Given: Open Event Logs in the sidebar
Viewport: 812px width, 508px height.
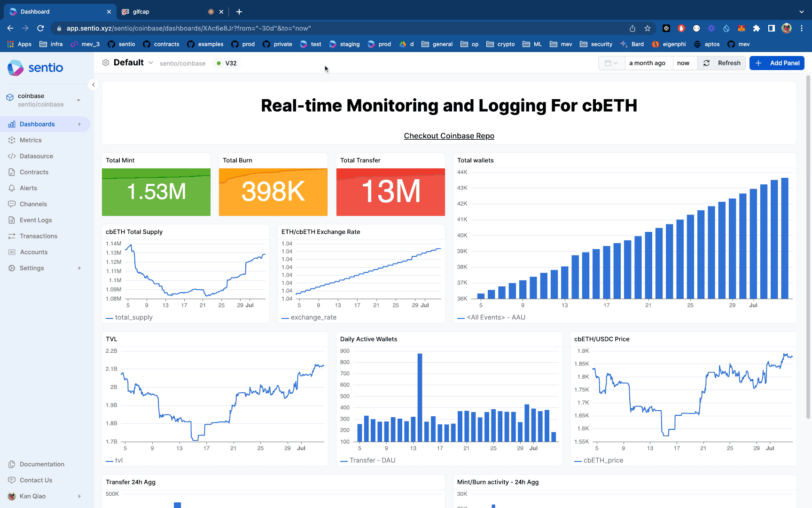Looking at the screenshot, I should [36, 220].
